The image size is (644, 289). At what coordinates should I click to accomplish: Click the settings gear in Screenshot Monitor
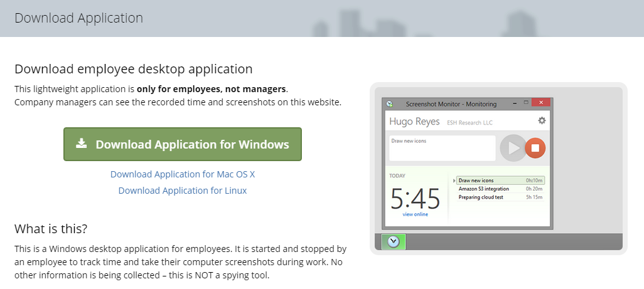(x=542, y=120)
